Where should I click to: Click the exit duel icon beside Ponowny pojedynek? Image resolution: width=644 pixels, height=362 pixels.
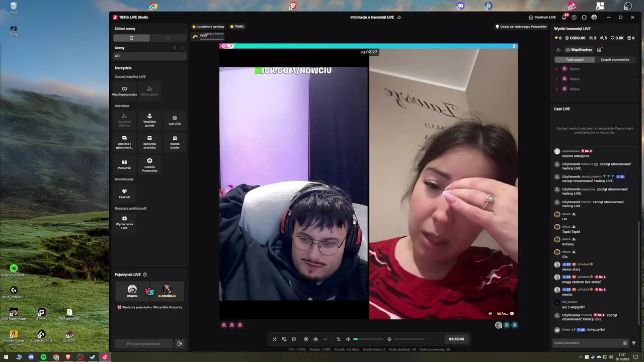pos(180,343)
